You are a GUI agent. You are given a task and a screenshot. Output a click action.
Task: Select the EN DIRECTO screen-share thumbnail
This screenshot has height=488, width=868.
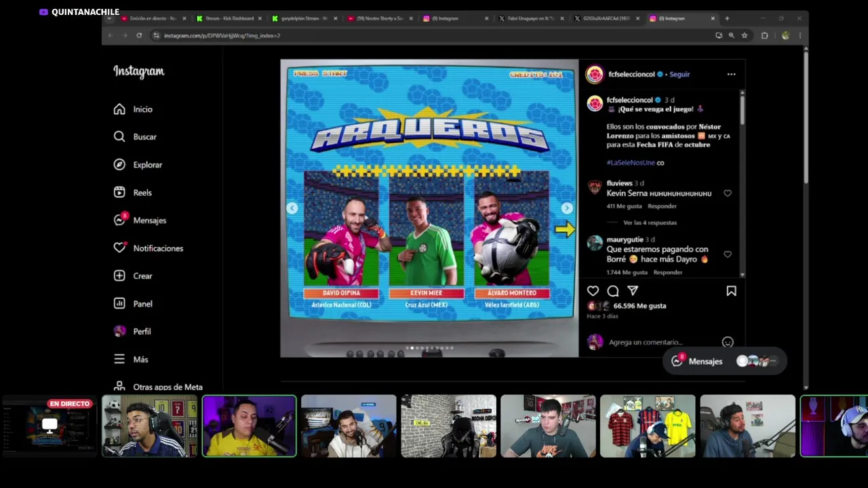pos(50,426)
